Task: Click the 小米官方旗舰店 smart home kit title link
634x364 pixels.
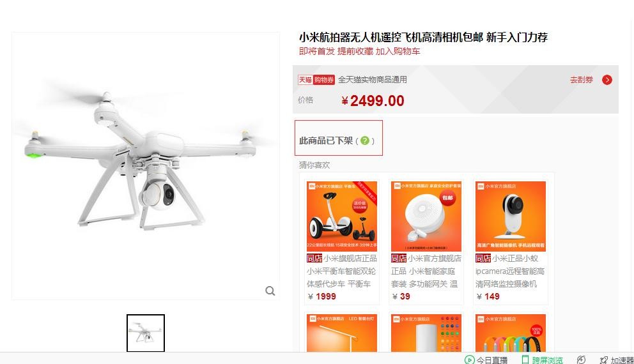Action: pos(426,271)
